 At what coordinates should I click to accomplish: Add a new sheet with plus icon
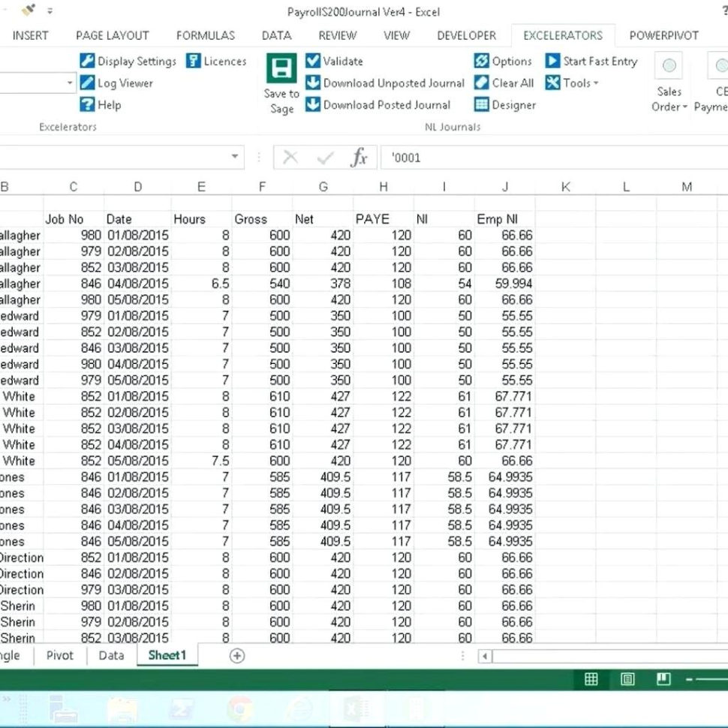[237, 655]
